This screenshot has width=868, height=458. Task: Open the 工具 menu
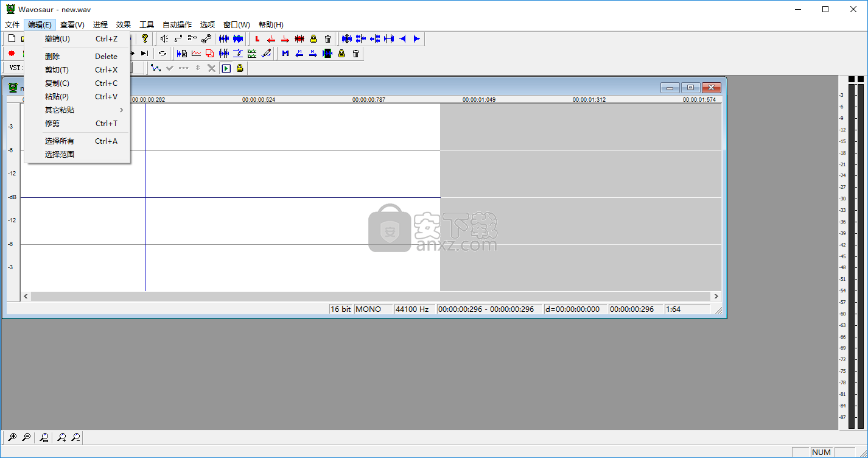coord(147,24)
